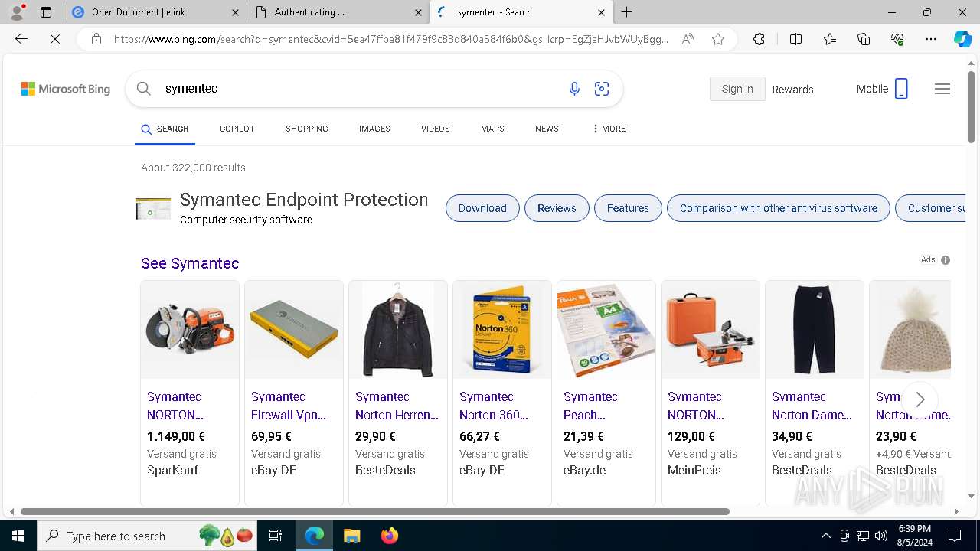The width and height of the screenshot is (980, 551).
Task: Click the vertical page scrollbar thumb
Action: pyautogui.click(x=972, y=107)
